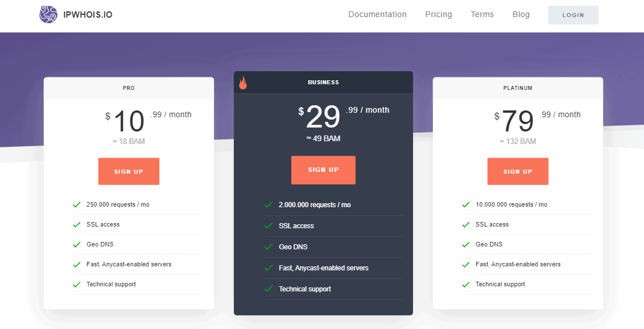The width and height of the screenshot is (644, 329).
Task: Click the ≈ 132 BAM conversion text
Action: 518,141
